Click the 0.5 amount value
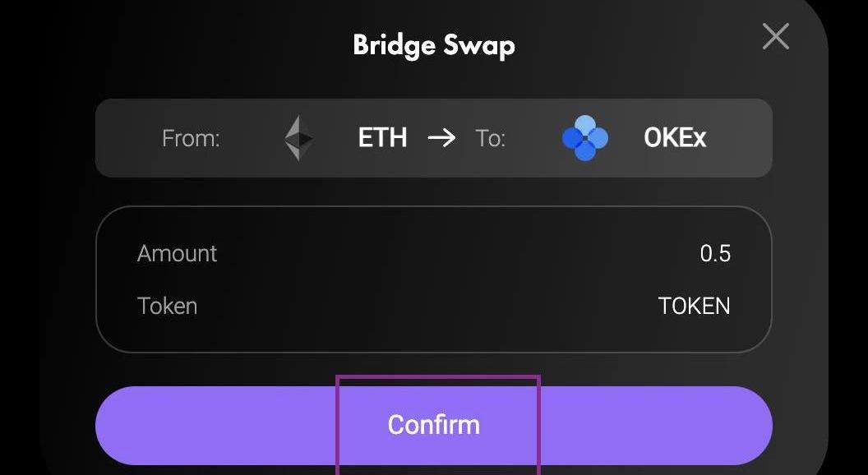The height and width of the screenshot is (475, 868). point(714,253)
